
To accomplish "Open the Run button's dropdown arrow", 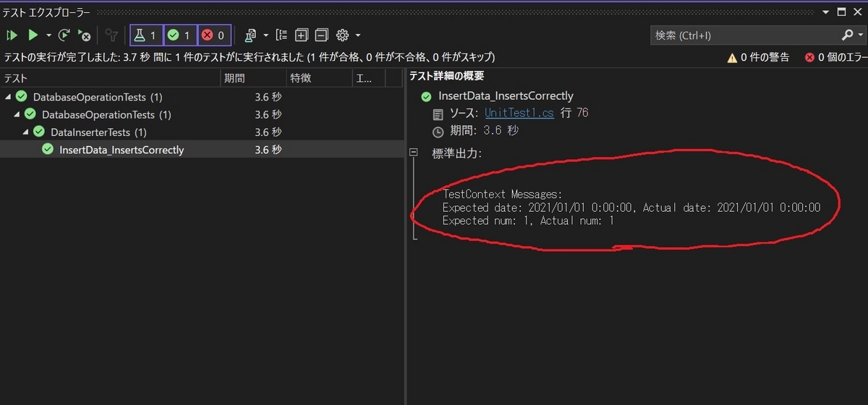I will 48,35.
